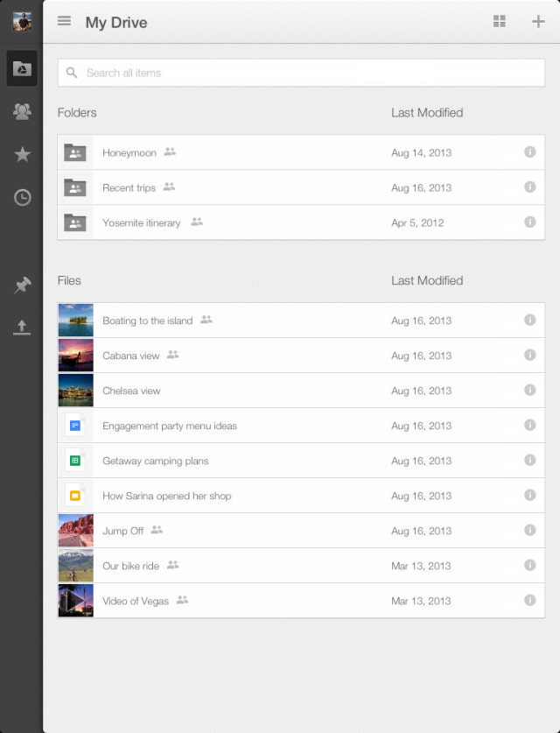Open the Cabana view image thumbnail

click(75, 355)
